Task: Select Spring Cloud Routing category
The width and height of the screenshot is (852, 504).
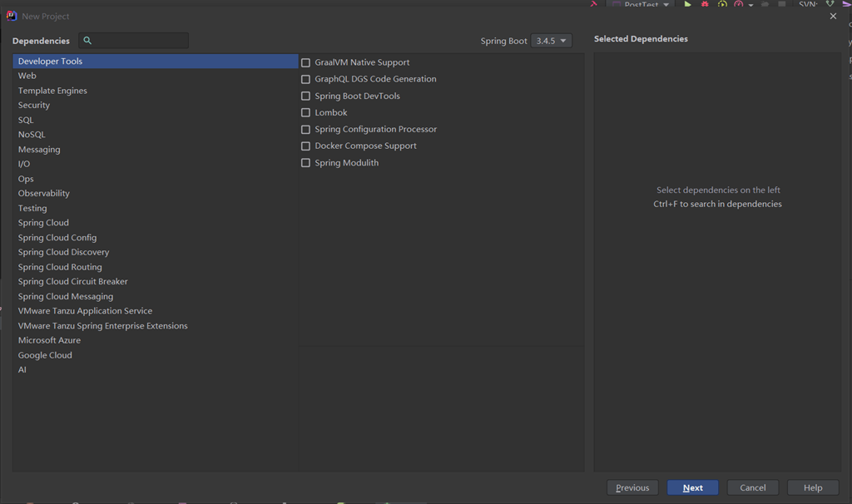Action: (x=156, y=267)
